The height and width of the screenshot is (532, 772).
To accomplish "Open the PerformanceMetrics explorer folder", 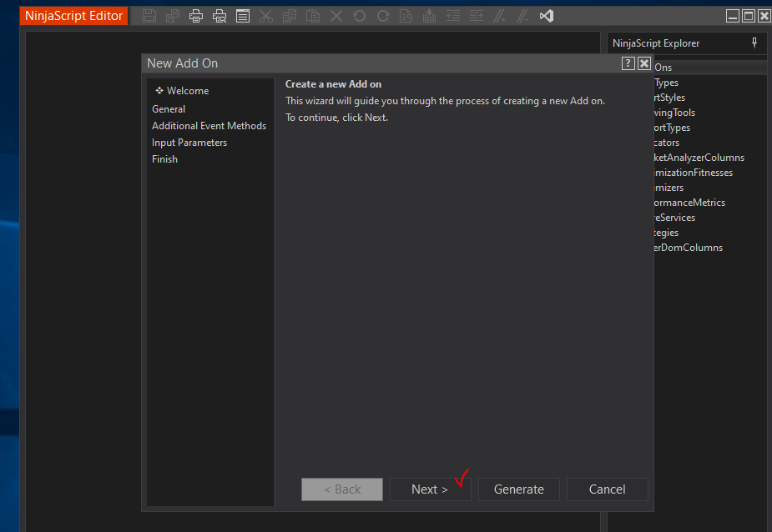I will pos(689,203).
